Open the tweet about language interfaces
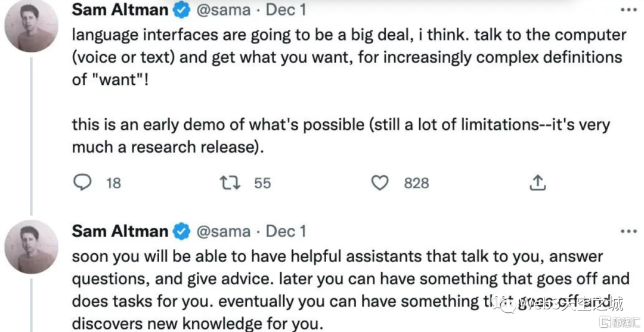Screen dimensions: 644x332 346,57
